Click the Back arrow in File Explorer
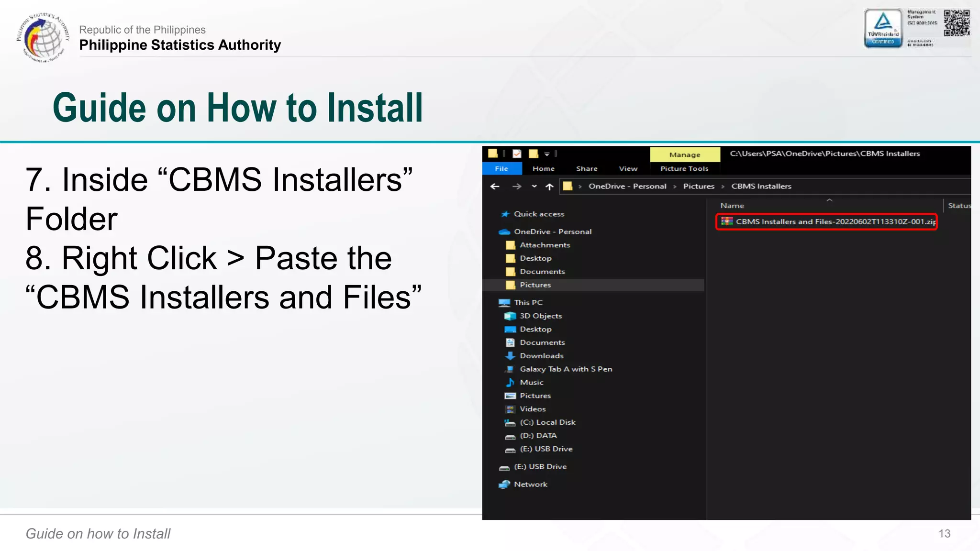Image resolution: width=980 pixels, height=551 pixels. coord(495,187)
